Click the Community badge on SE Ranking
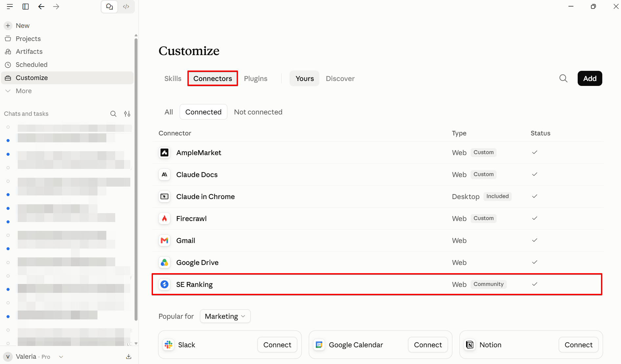621x364 pixels. tap(488, 284)
